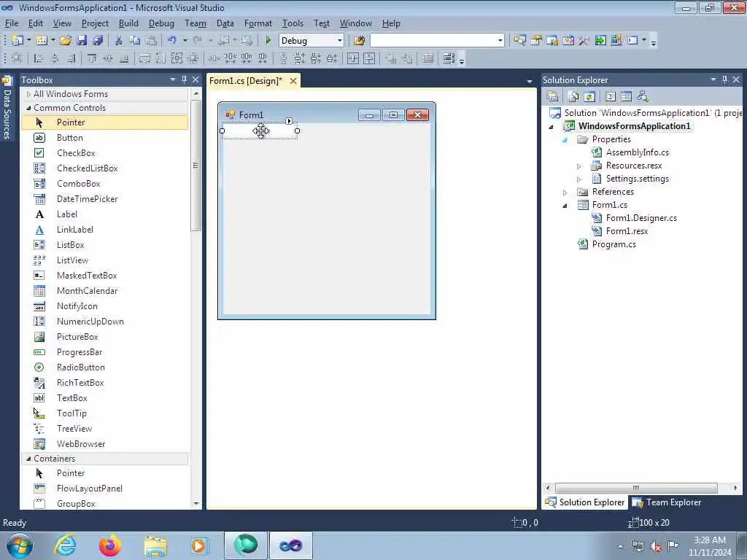
Task: Click the Windows Start orb
Action: coord(20,545)
